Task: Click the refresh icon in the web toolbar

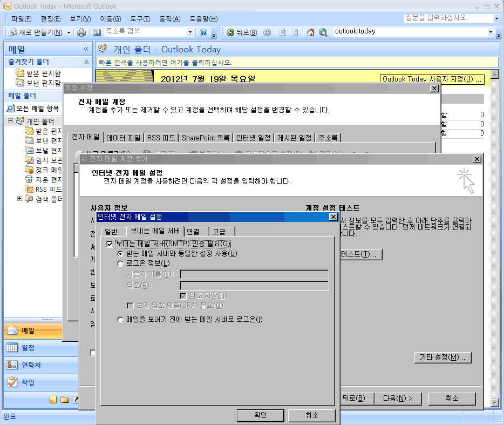Action: (295, 32)
